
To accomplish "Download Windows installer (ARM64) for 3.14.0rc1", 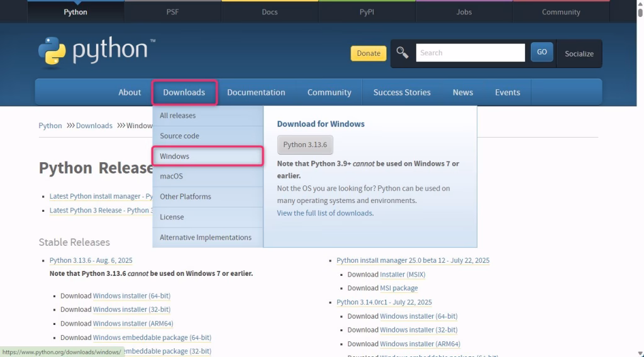I will (420, 344).
